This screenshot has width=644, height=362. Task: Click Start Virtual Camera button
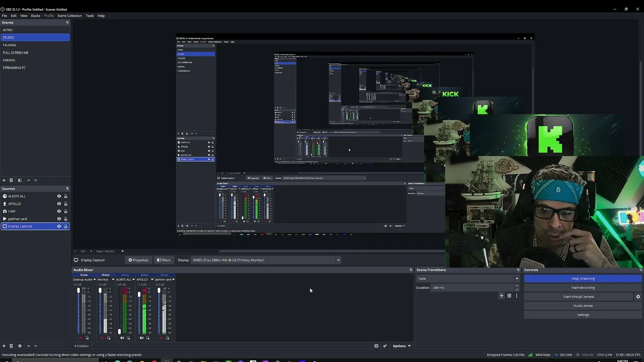point(578,297)
